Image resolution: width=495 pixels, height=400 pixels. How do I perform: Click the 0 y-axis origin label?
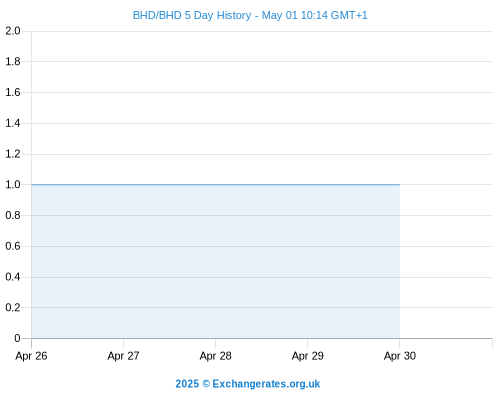coord(17,338)
